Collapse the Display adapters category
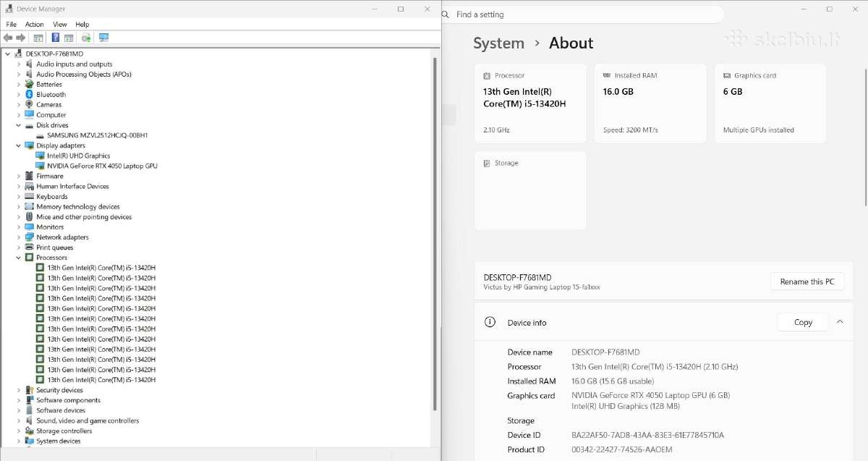The width and height of the screenshot is (868, 461). click(19, 145)
